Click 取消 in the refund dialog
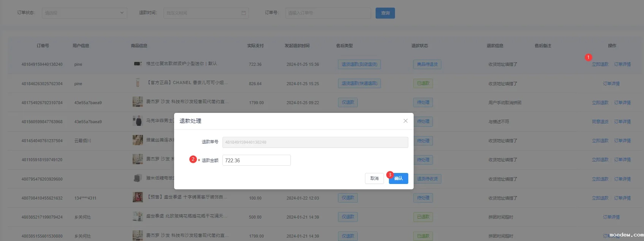The height and width of the screenshot is (241, 644). [374, 178]
